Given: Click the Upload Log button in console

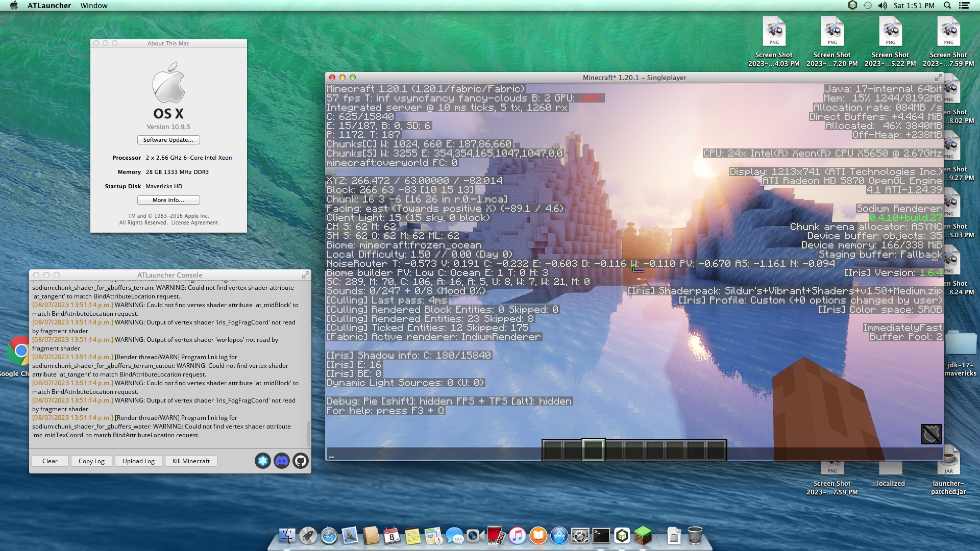Looking at the screenshot, I should coord(138,461).
